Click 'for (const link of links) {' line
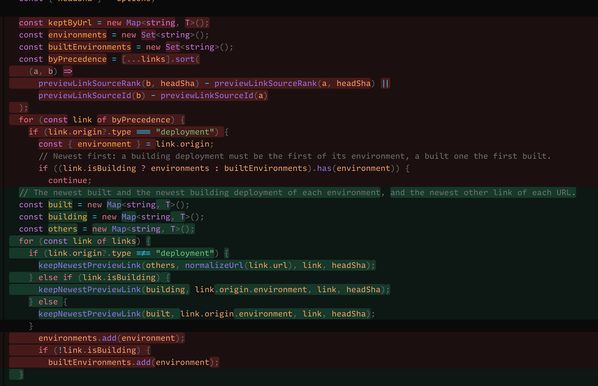The height and width of the screenshot is (386, 598). 85,241
